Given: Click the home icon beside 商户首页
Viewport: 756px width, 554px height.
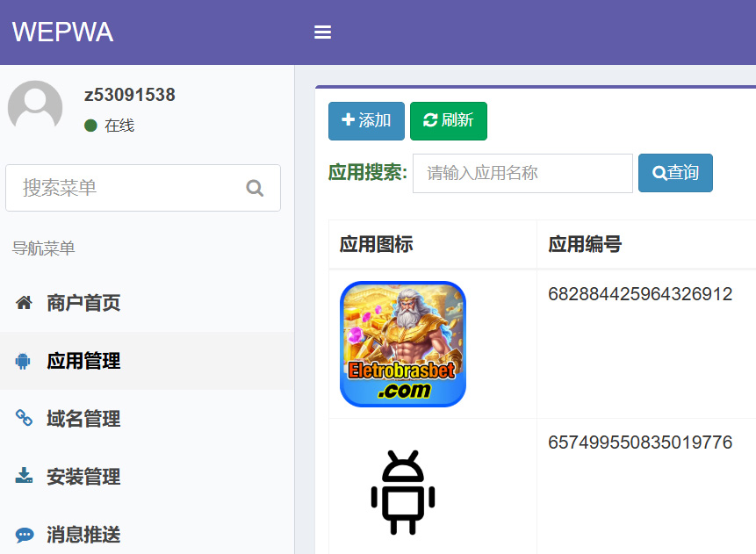Looking at the screenshot, I should (x=24, y=303).
